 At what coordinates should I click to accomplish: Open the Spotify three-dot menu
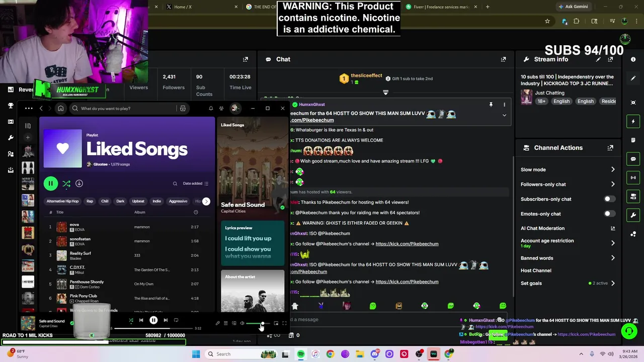coord(29,109)
